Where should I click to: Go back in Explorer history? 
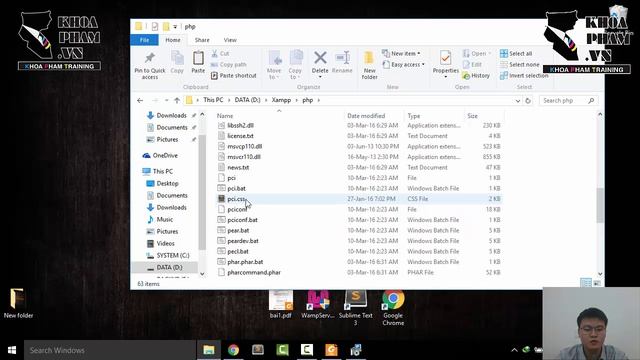click(x=140, y=100)
